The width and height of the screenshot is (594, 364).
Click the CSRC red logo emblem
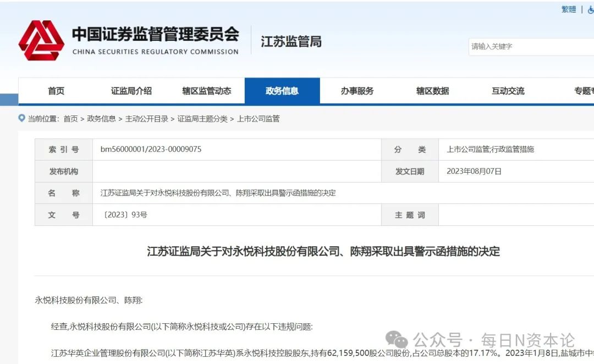tap(41, 41)
